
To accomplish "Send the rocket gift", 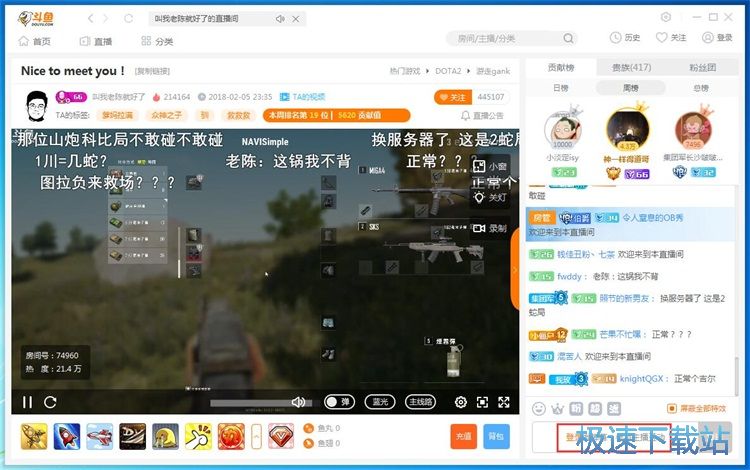I will (x=67, y=436).
